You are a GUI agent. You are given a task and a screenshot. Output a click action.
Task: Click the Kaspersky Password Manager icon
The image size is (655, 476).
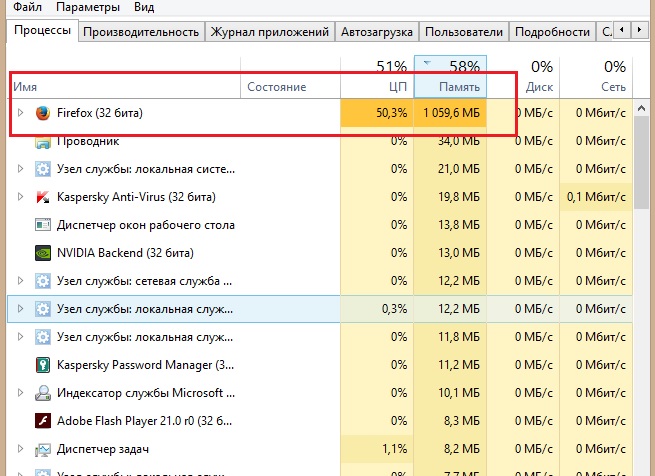(43, 365)
